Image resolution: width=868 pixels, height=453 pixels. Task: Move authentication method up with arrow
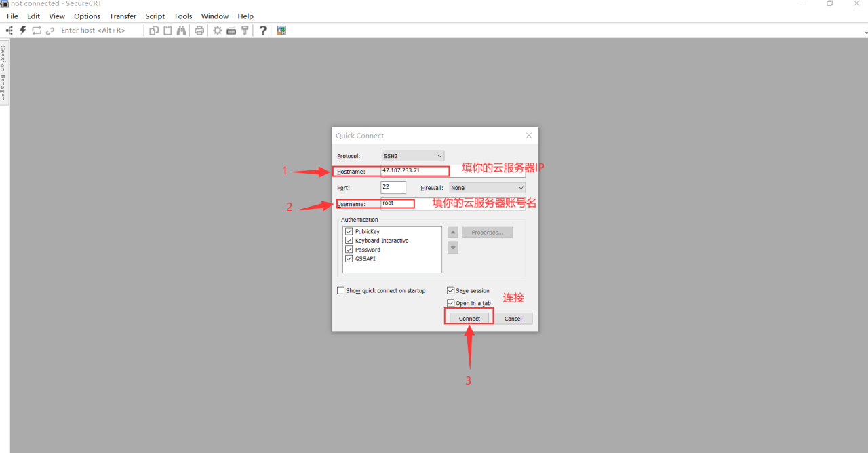(x=453, y=232)
